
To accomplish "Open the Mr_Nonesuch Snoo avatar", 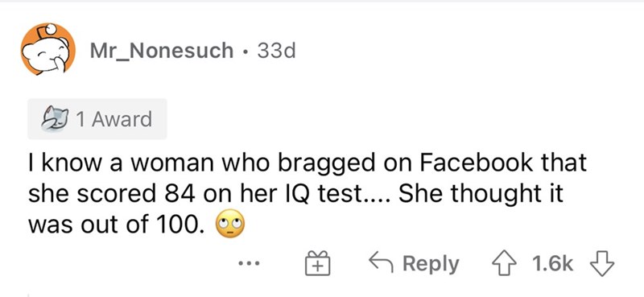I will pos(48,49).
